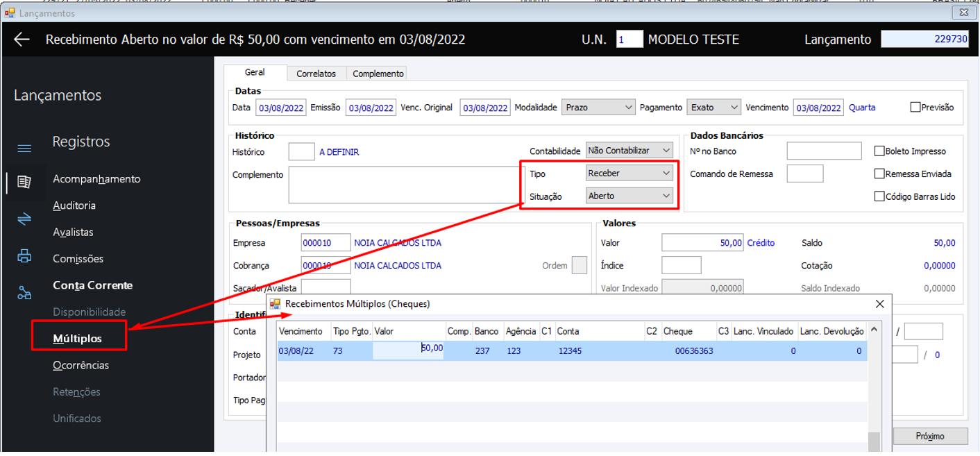Click the Vencimento date field in Datas
Image resolution: width=980 pixels, height=456 pixels.
pyautogui.click(x=818, y=108)
